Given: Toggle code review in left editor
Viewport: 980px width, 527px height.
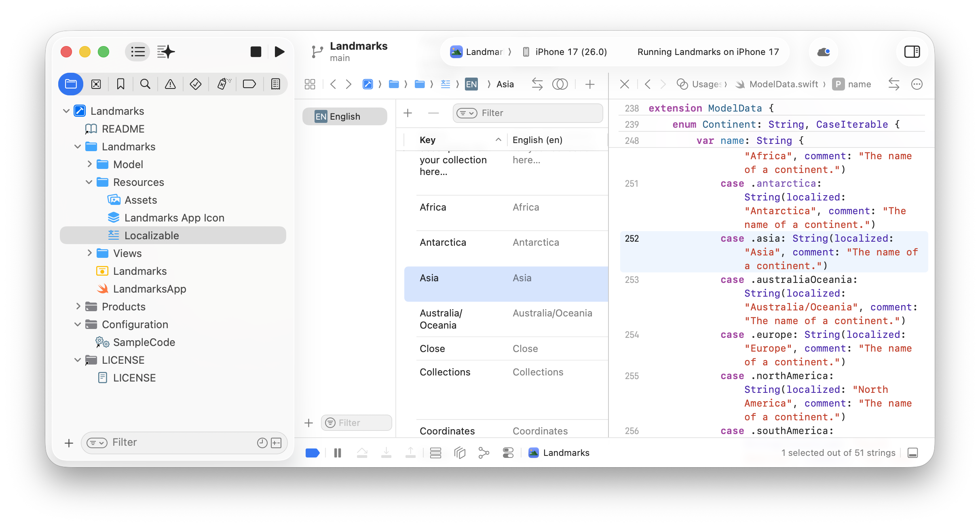Looking at the screenshot, I should coord(537,84).
